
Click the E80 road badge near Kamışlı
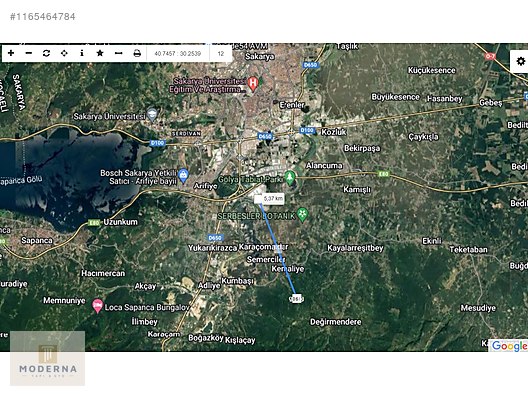coord(383,174)
